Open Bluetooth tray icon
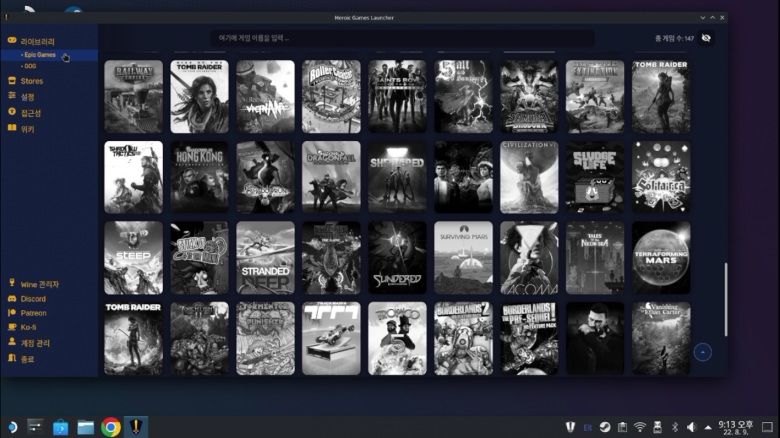 tap(675, 427)
